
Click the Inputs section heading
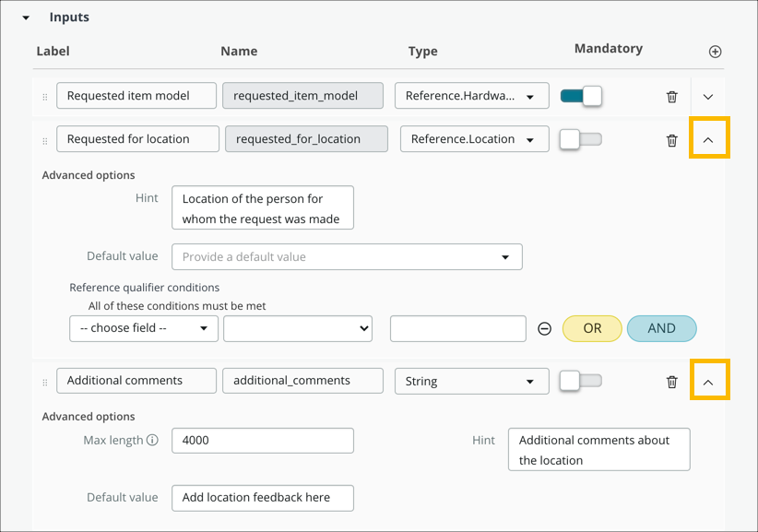[69, 18]
